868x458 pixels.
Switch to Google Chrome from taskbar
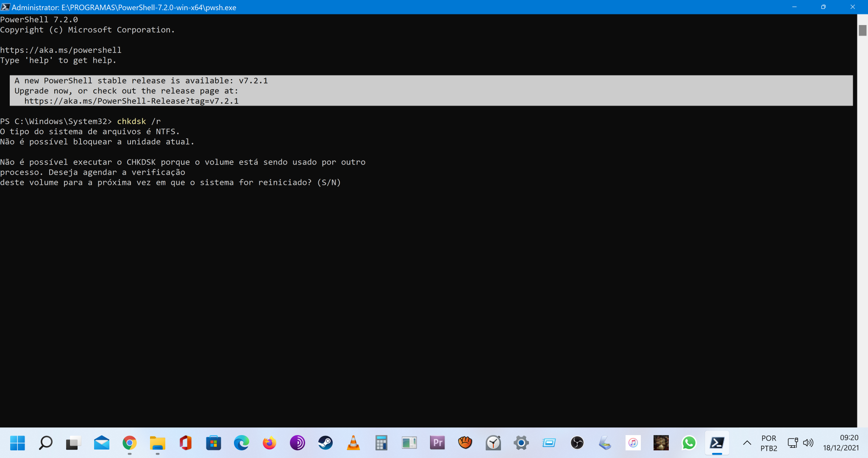(129, 443)
